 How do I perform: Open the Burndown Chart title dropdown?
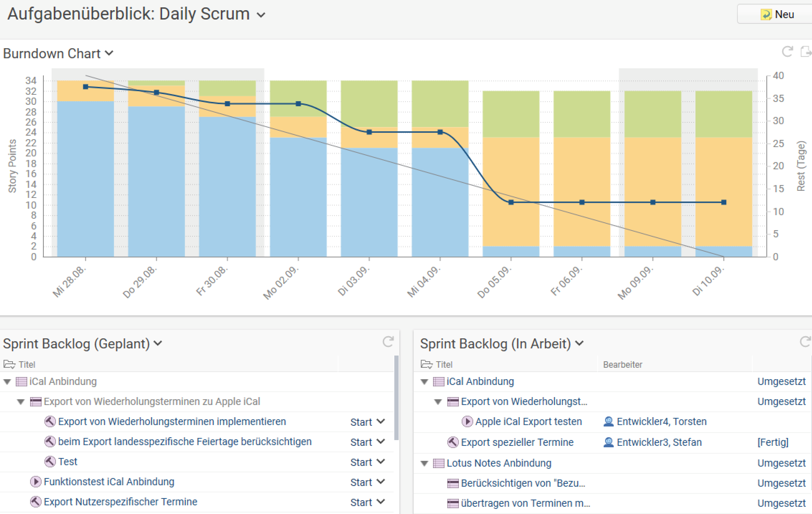point(109,53)
